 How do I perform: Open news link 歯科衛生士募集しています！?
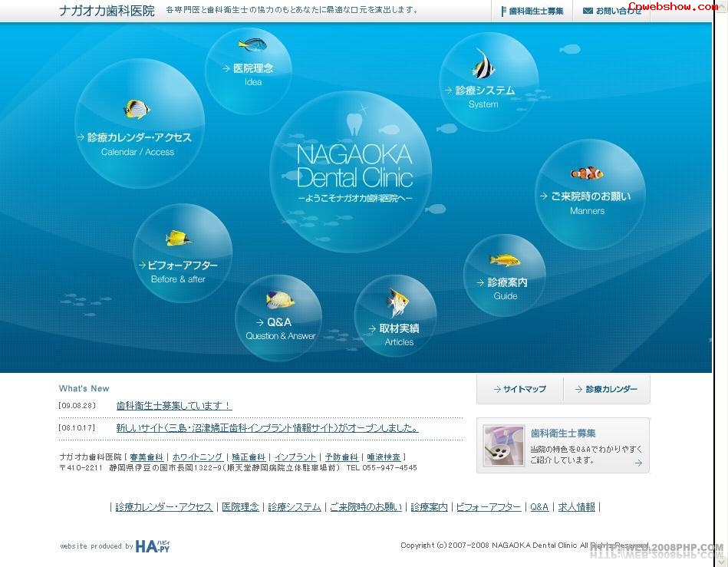click(x=174, y=405)
